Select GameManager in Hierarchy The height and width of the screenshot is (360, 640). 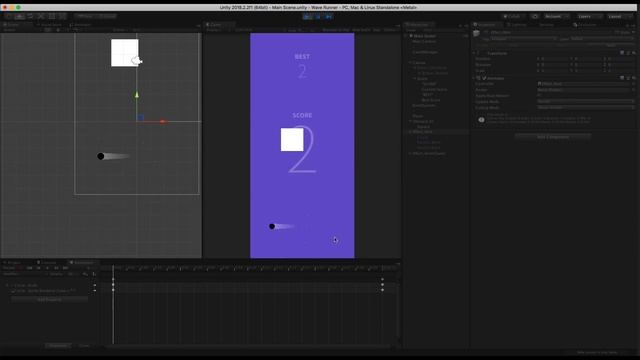click(425, 52)
